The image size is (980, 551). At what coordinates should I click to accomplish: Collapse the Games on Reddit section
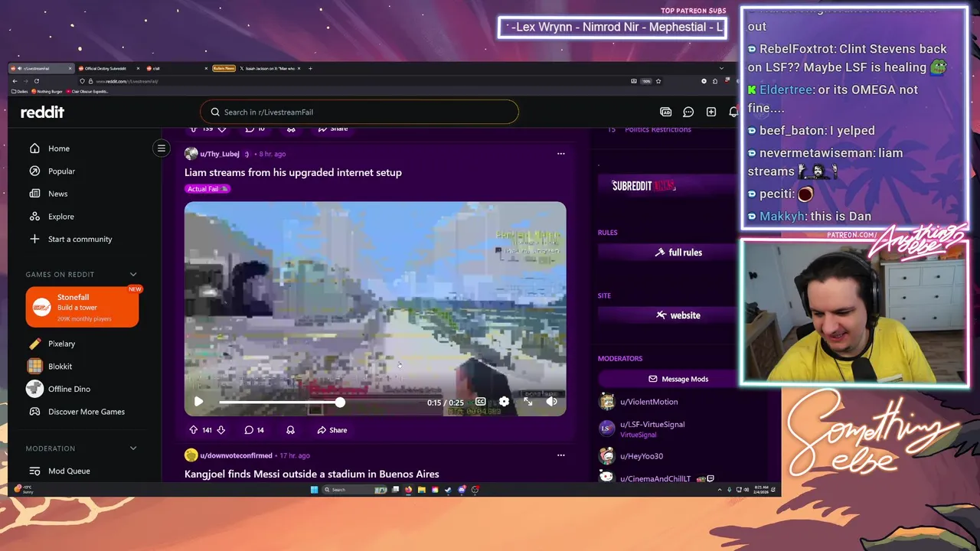tap(133, 274)
